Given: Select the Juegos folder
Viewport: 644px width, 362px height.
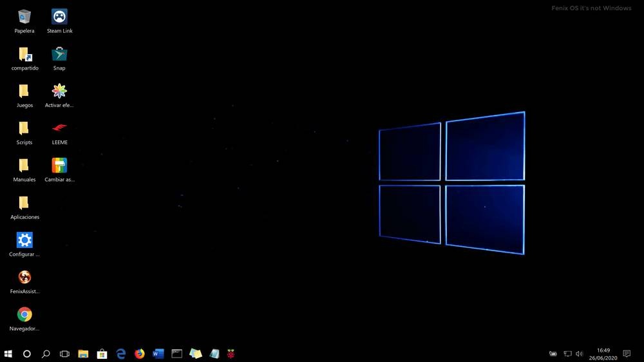Looking at the screenshot, I should tap(24, 91).
